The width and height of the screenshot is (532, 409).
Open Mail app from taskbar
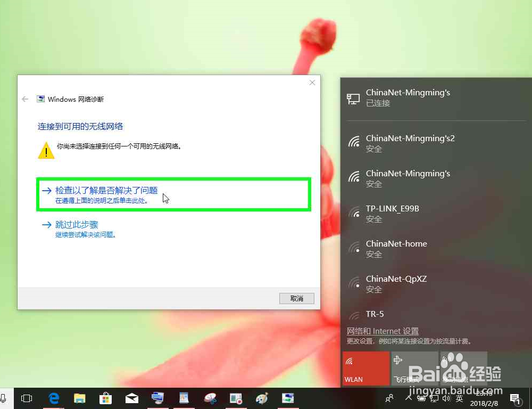point(131,398)
